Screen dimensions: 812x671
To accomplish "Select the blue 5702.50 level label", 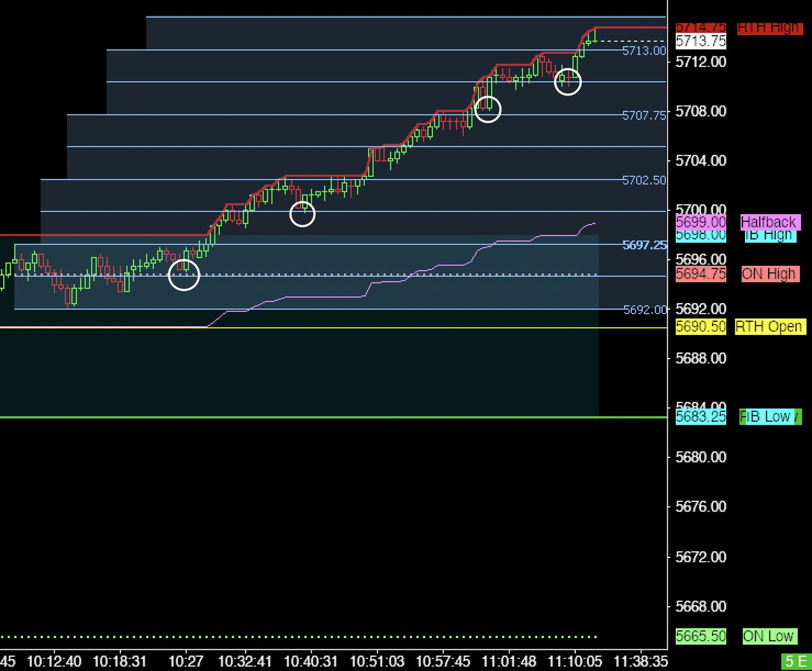I will [644, 180].
